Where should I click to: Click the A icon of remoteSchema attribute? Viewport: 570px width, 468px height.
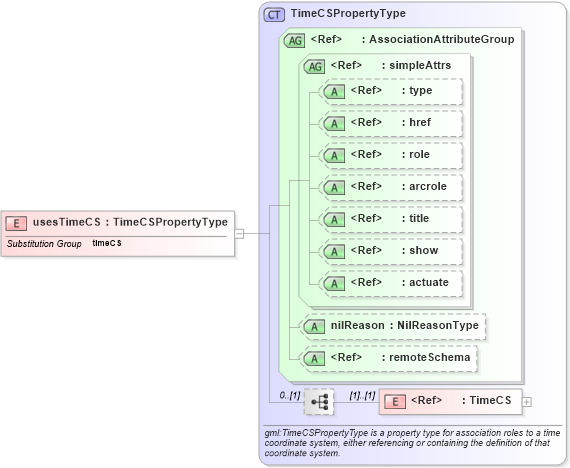pos(314,359)
